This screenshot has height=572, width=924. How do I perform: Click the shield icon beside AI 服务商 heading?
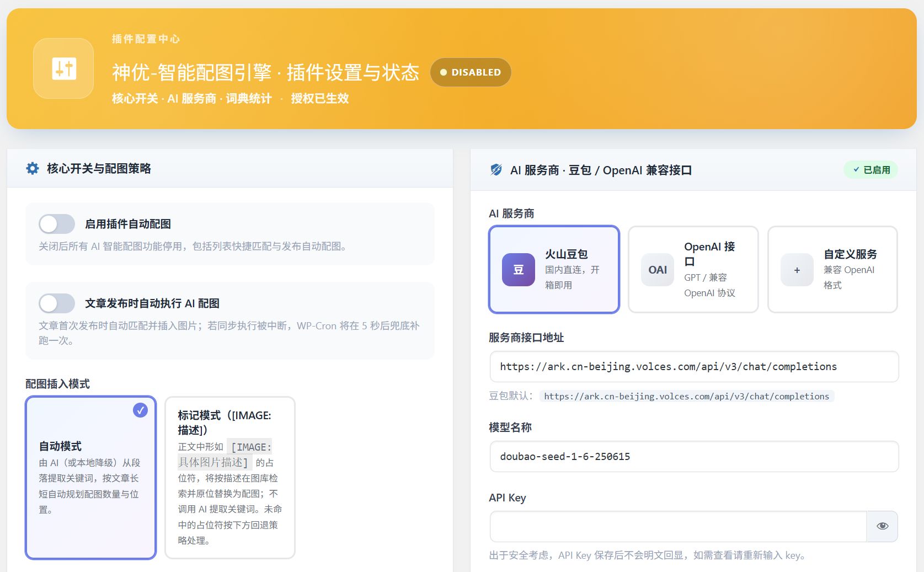496,170
